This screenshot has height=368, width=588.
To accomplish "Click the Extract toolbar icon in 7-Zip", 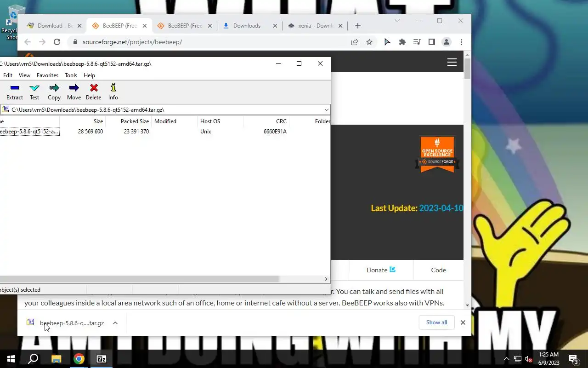I will coord(15,92).
